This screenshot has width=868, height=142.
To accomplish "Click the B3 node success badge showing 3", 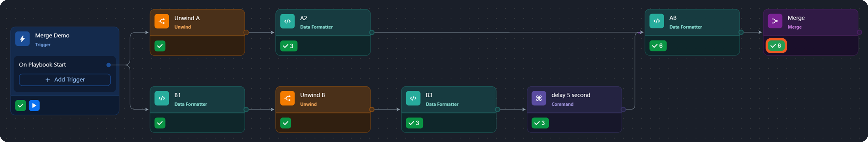I will 415,123.
